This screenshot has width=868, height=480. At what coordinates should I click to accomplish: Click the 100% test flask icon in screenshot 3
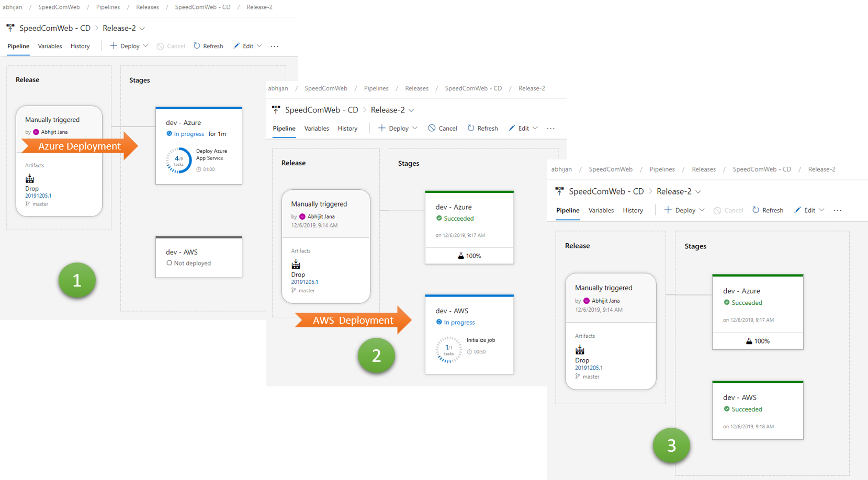pos(749,341)
